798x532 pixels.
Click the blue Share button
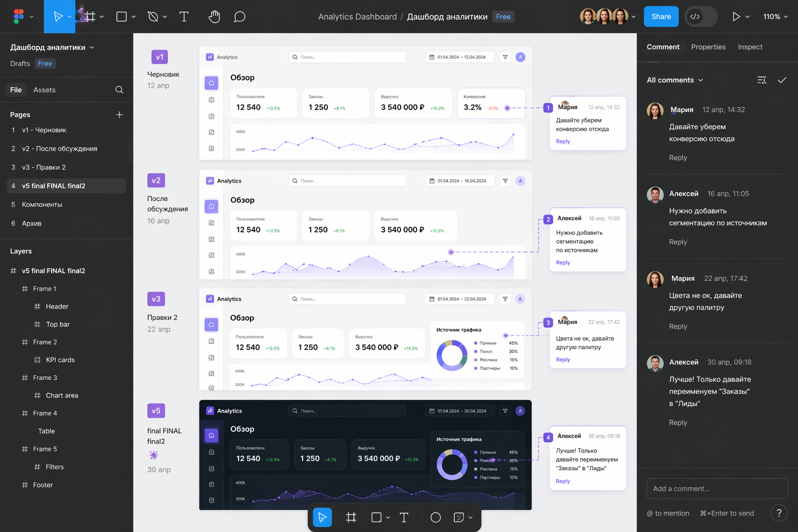point(661,17)
